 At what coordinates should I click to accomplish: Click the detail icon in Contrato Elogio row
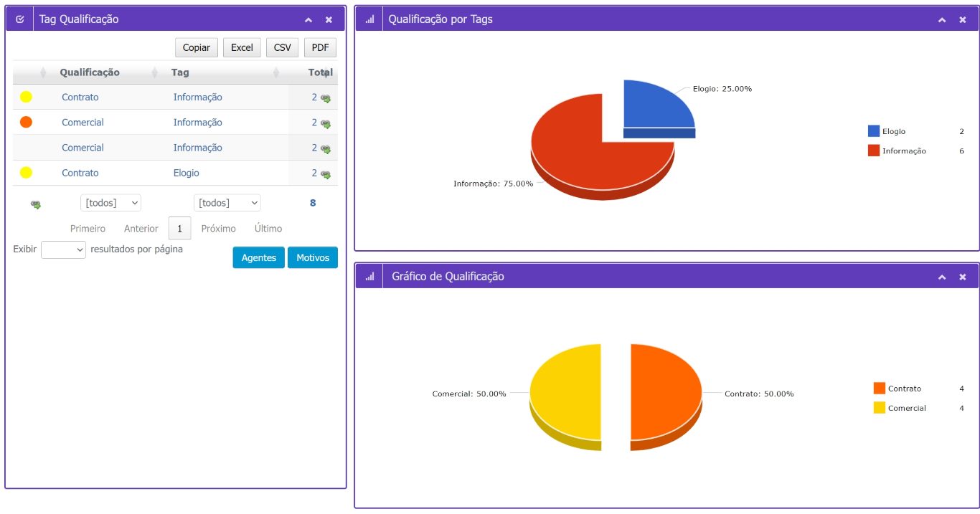pyautogui.click(x=326, y=173)
